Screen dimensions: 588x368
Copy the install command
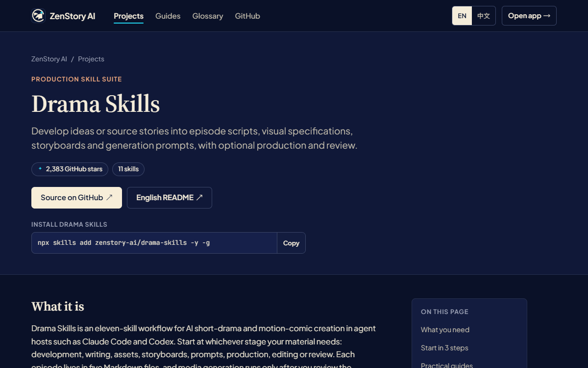pos(291,243)
